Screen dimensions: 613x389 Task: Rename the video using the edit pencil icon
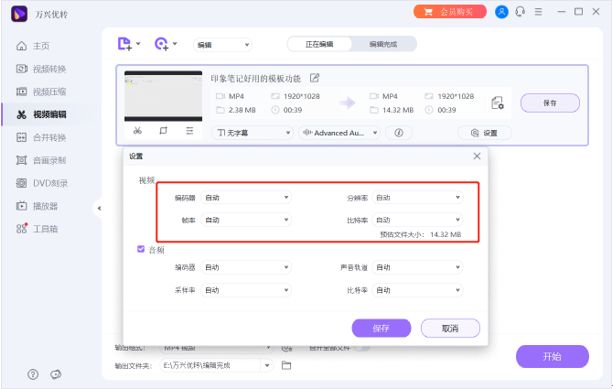pos(315,78)
